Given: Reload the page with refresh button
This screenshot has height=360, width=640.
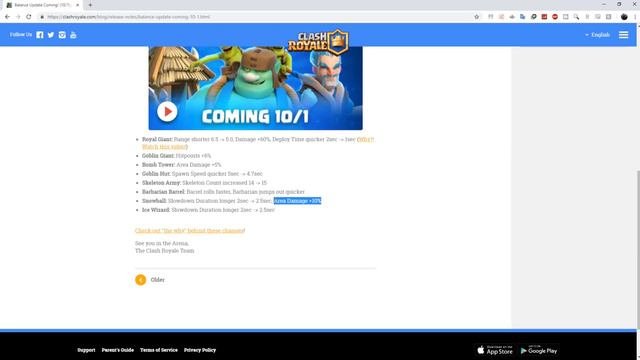Looking at the screenshot, I should tap(29, 17).
